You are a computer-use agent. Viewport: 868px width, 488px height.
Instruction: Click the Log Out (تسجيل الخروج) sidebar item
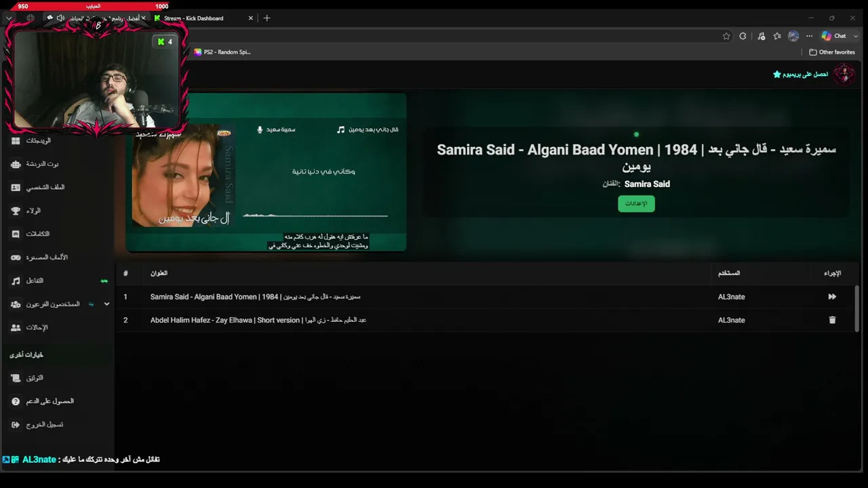(x=37, y=424)
